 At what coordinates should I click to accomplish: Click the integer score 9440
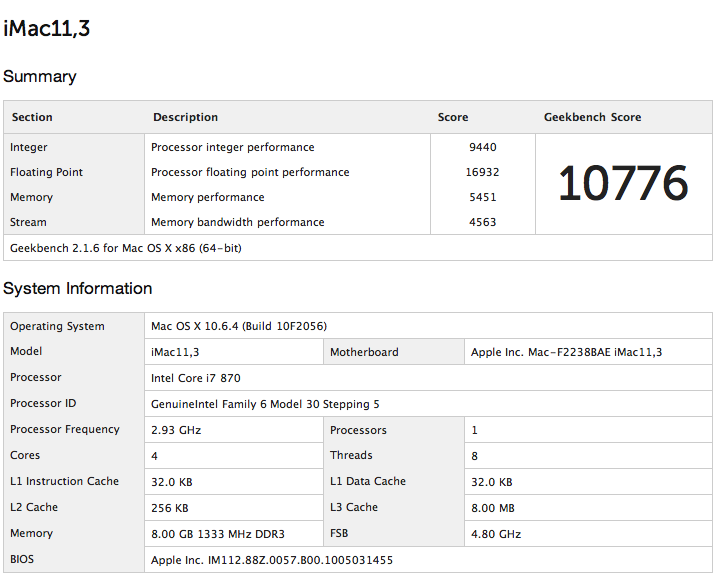(483, 147)
